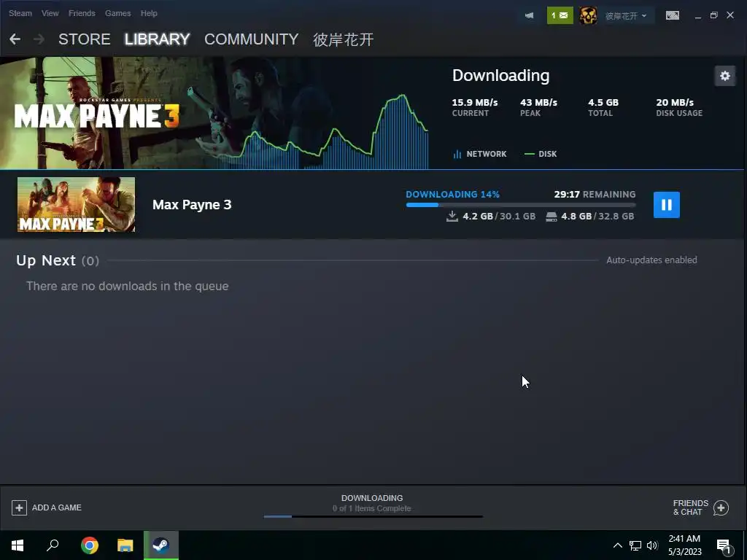Open the Friends menu
The height and width of the screenshot is (560, 747).
pos(82,13)
